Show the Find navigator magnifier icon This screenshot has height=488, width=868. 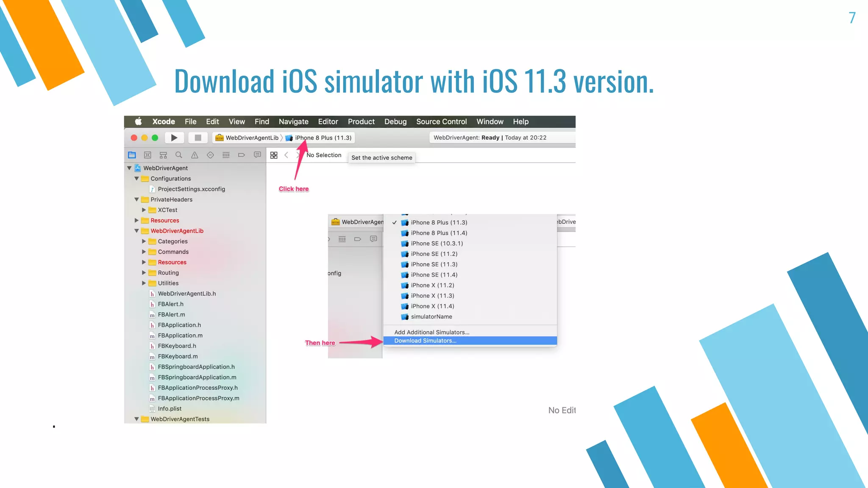coord(179,155)
